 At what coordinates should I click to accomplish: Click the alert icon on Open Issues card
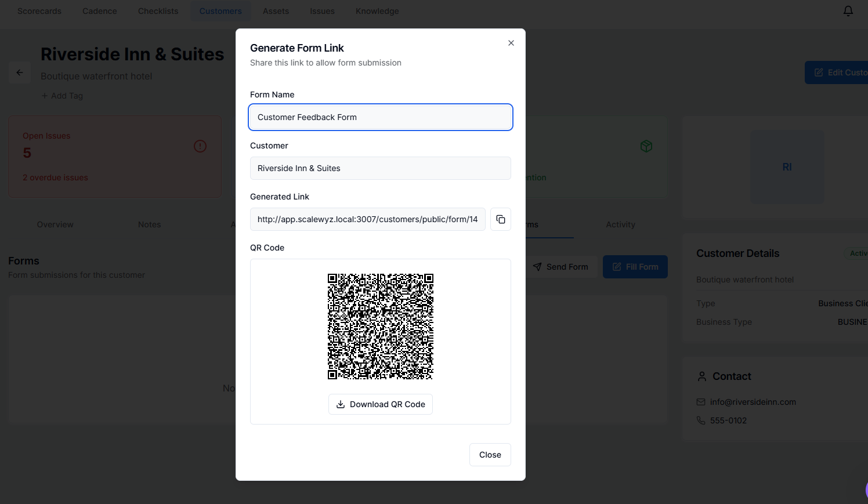pyautogui.click(x=200, y=146)
